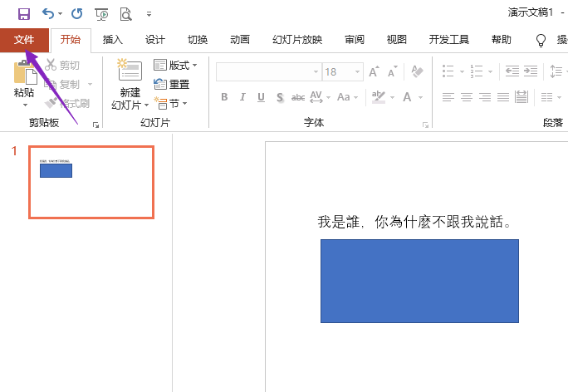Open the 幻灯片放映 tab

297,40
